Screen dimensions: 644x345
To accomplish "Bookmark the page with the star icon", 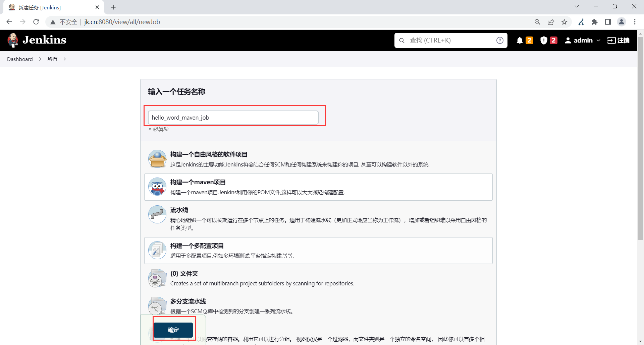I will tap(564, 22).
